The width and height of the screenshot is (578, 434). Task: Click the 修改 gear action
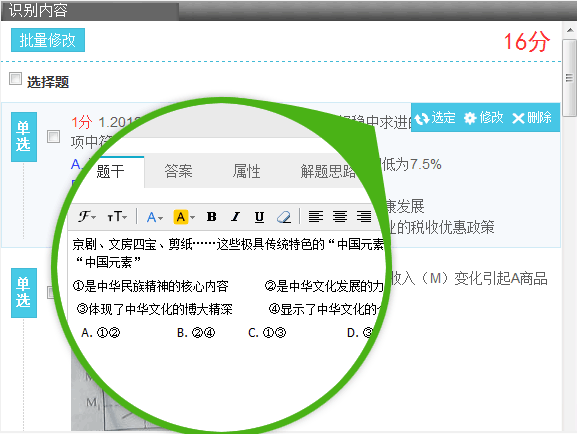(483, 118)
